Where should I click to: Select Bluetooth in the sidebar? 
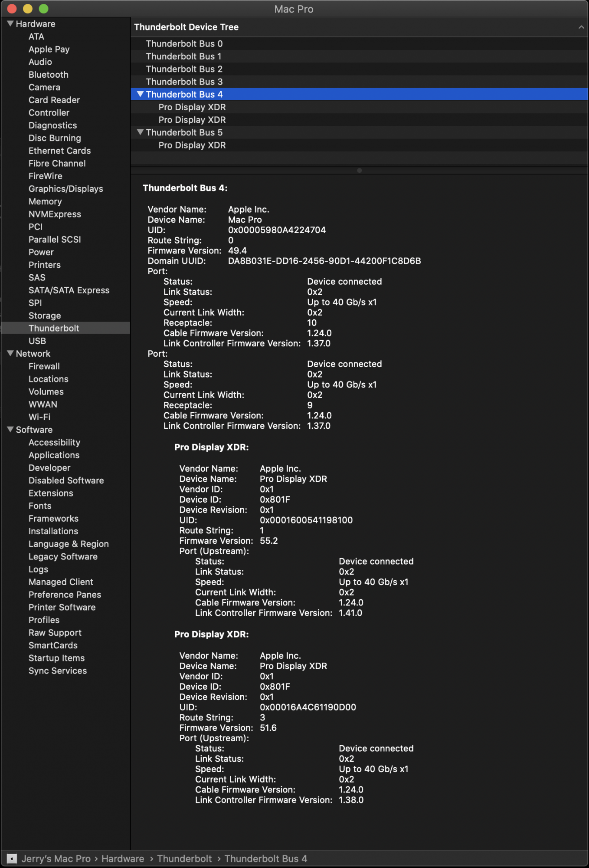point(49,74)
